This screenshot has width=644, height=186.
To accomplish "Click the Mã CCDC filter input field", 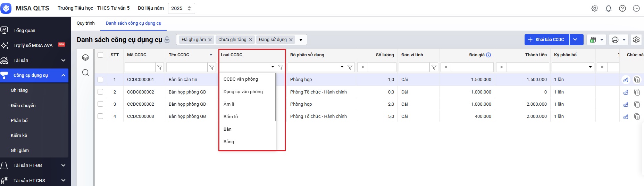I will pos(140,67).
